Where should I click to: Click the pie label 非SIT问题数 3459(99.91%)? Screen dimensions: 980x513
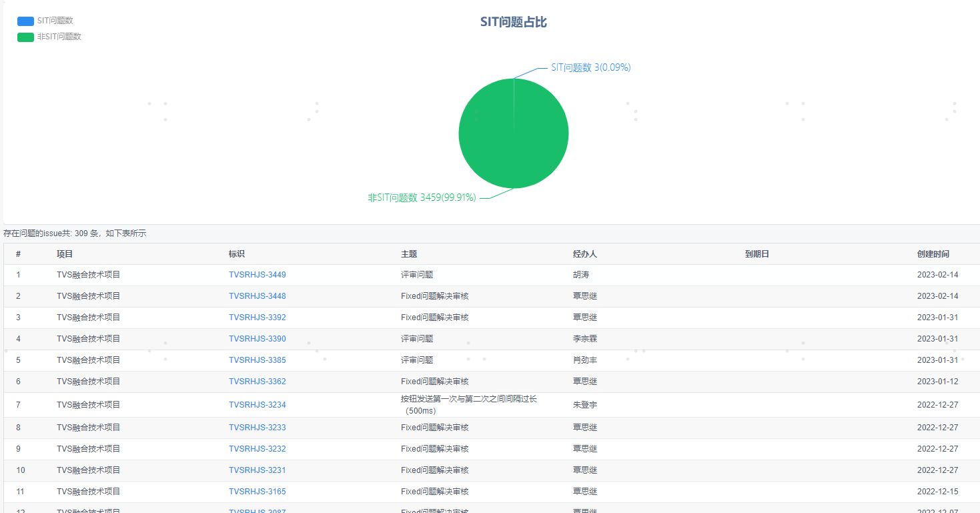click(x=422, y=197)
